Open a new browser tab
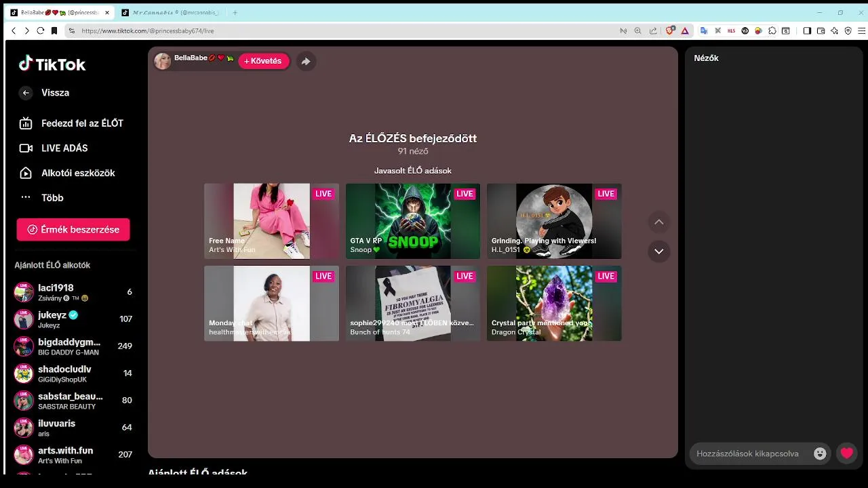Viewport: 868px width, 488px height. point(235,12)
